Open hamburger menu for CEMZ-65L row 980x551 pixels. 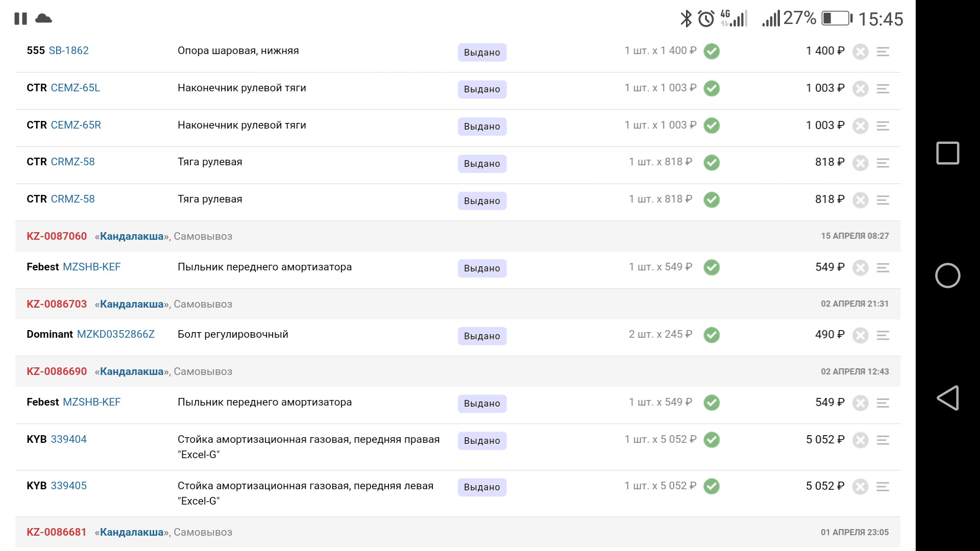click(x=883, y=89)
